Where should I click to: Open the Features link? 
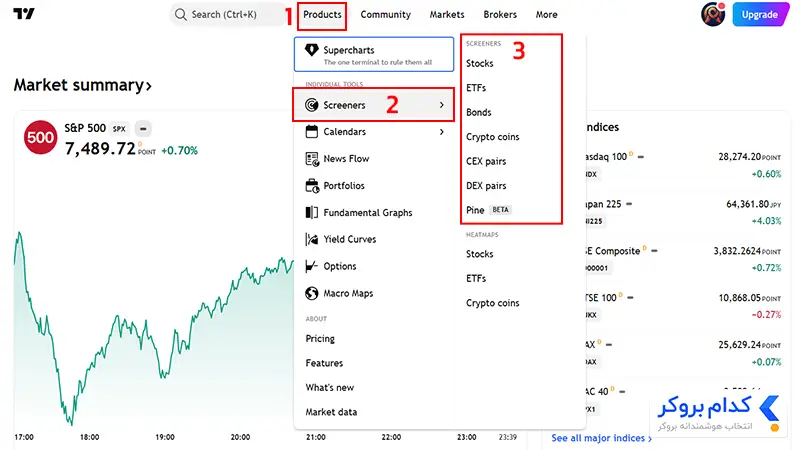click(x=324, y=363)
